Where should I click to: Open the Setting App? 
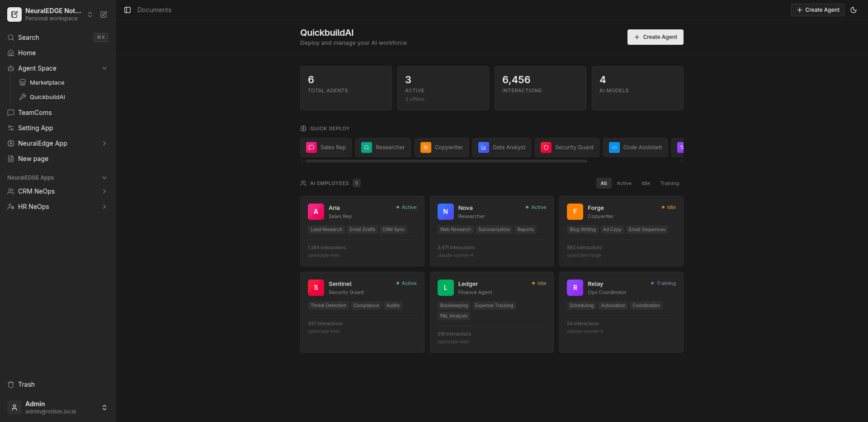[35, 128]
